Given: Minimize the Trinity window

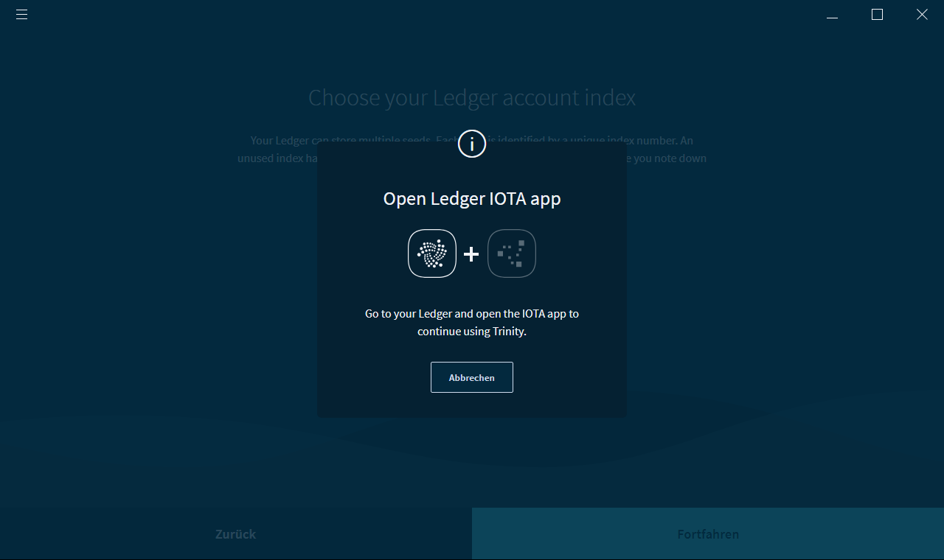Looking at the screenshot, I should (x=833, y=15).
